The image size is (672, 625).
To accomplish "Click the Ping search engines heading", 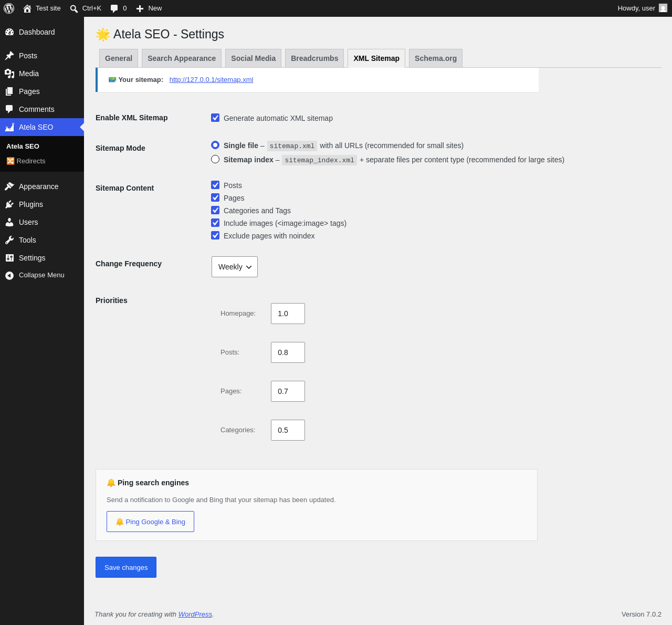I will tap(148, 483).
